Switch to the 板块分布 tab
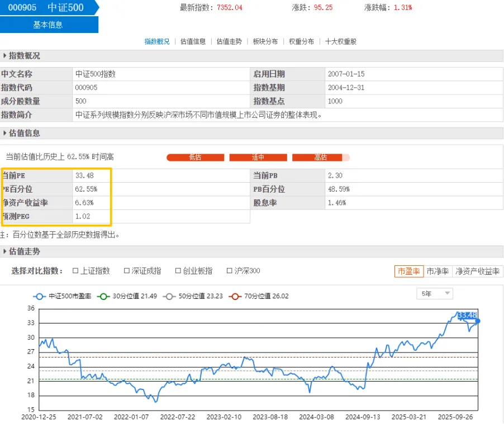 tap(265, 41)
